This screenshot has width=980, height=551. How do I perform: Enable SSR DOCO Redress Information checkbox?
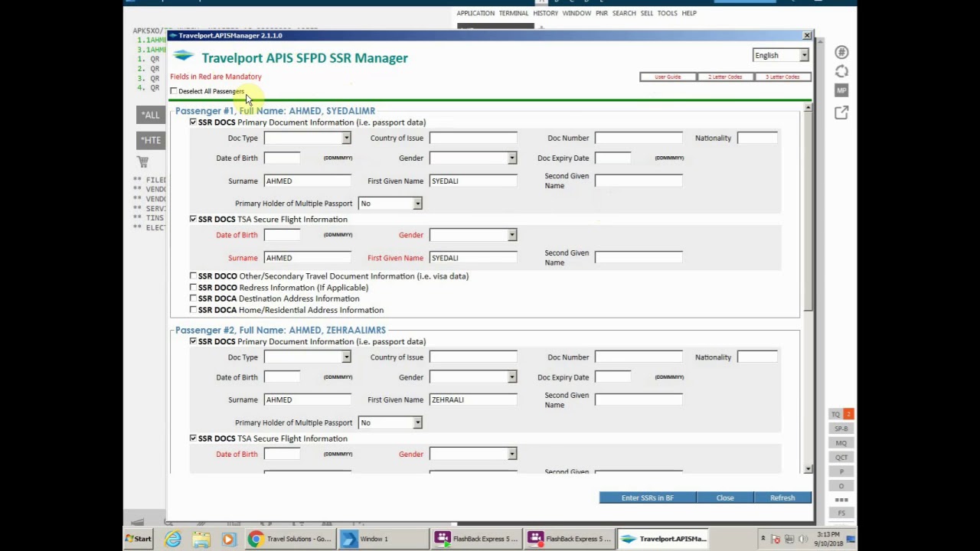pos(193,287)
